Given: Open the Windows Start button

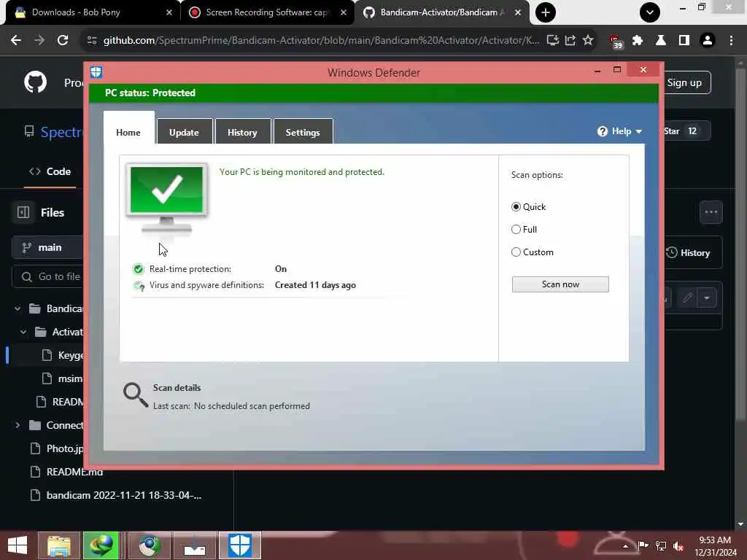Looking at the screenshot, I should 18,545.
